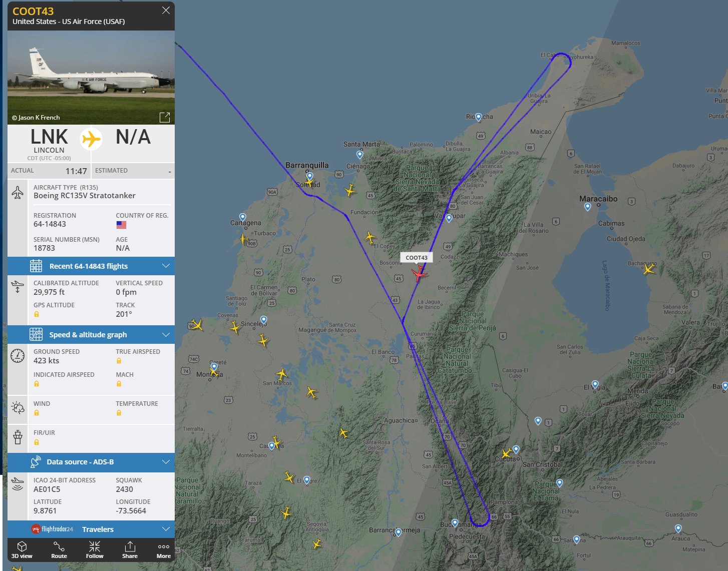Show the flight Route

59,549
